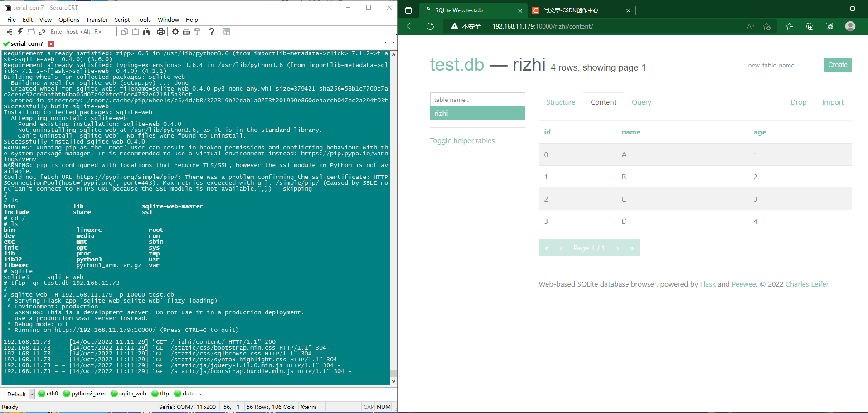Open the Script menu

click(122, 20)
